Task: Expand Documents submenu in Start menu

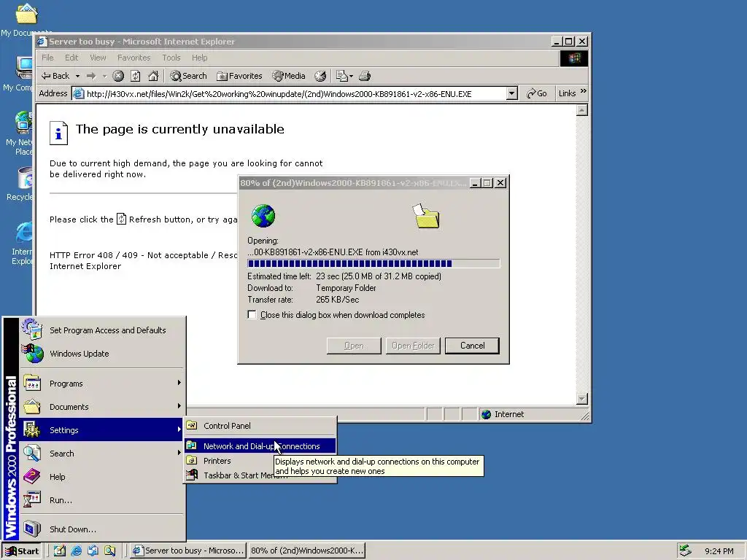Action: click(102, 407)
